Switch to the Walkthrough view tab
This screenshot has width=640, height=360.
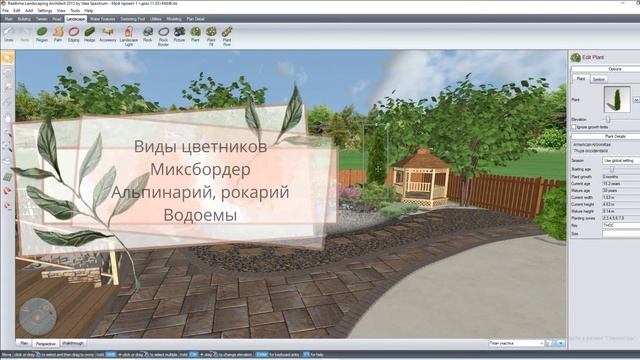coord(73,343)
